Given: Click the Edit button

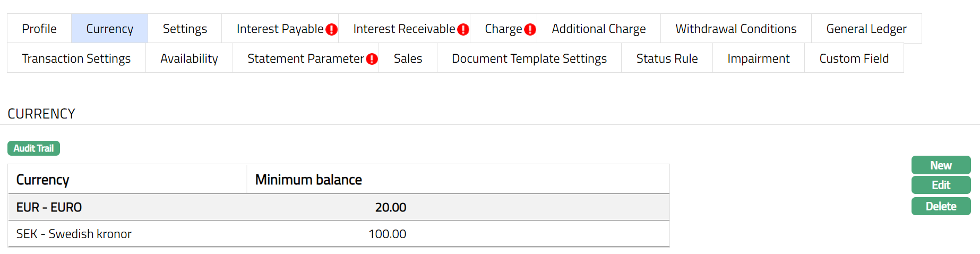Looking at the screenshot, I should tap(941, 185).
